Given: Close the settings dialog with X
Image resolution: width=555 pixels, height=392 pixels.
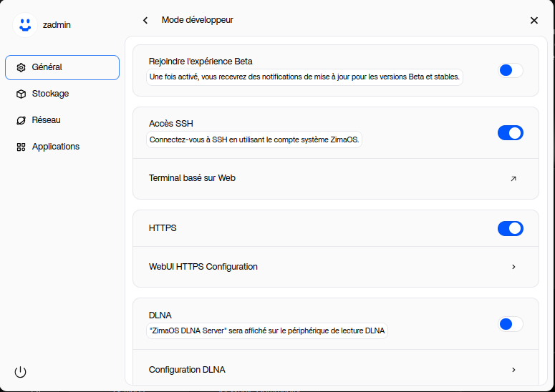Looking at the screenshot, I should pos(534,21).
